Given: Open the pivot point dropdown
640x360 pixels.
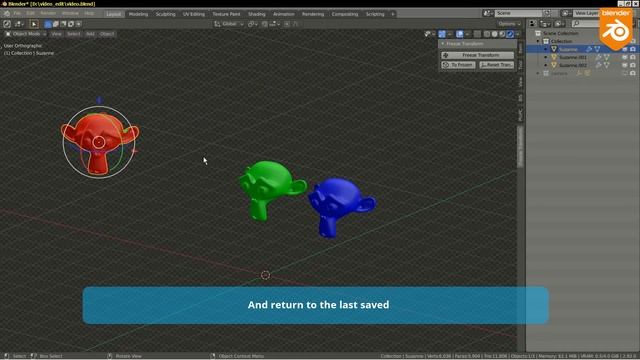Looking at the screenshot, I should pyautogui.click(x=253, y=24).
